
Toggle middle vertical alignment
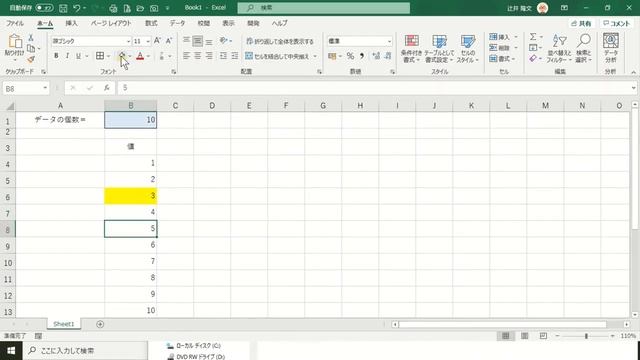198,41
